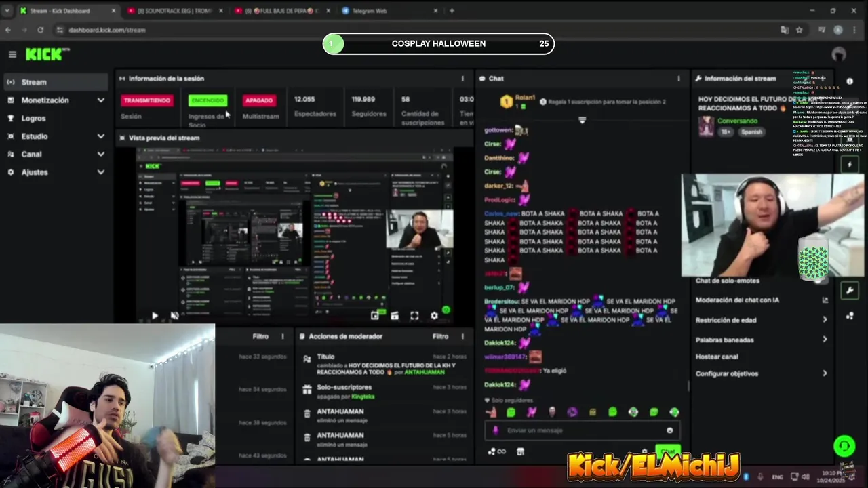The height and width of the screenshot is (488, 868).
Task: Send message with the green Chat button
Action: [x=667, y=451]
